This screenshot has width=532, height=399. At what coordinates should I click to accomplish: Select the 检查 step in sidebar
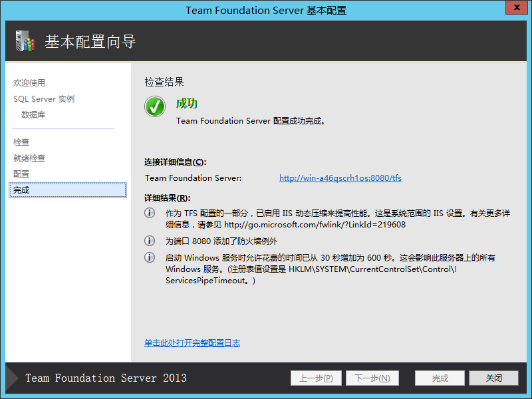[x=21, y=142]
